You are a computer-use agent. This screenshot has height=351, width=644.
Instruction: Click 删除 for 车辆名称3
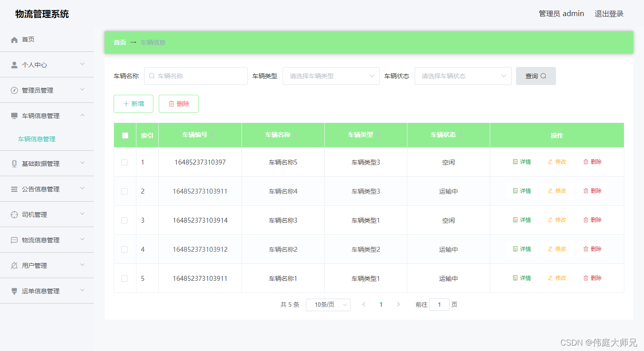tap(593, 220)
